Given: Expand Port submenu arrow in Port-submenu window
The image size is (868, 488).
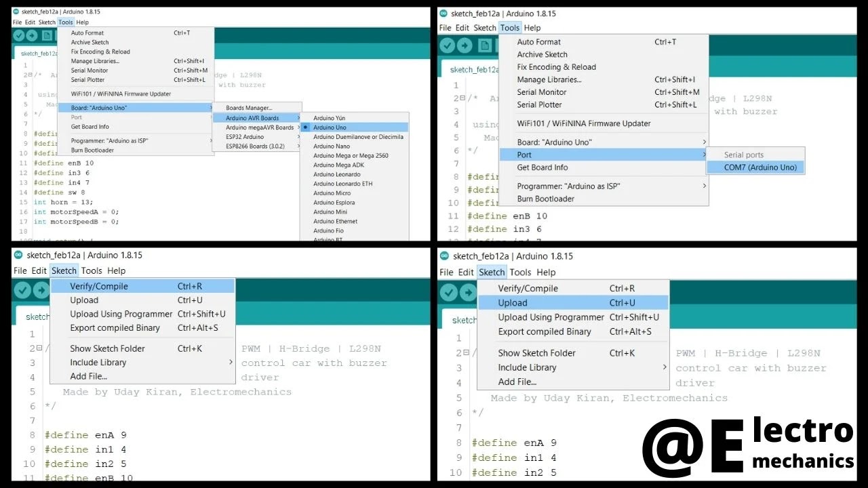Looking at the screenshot, I should tap(704, 155).
